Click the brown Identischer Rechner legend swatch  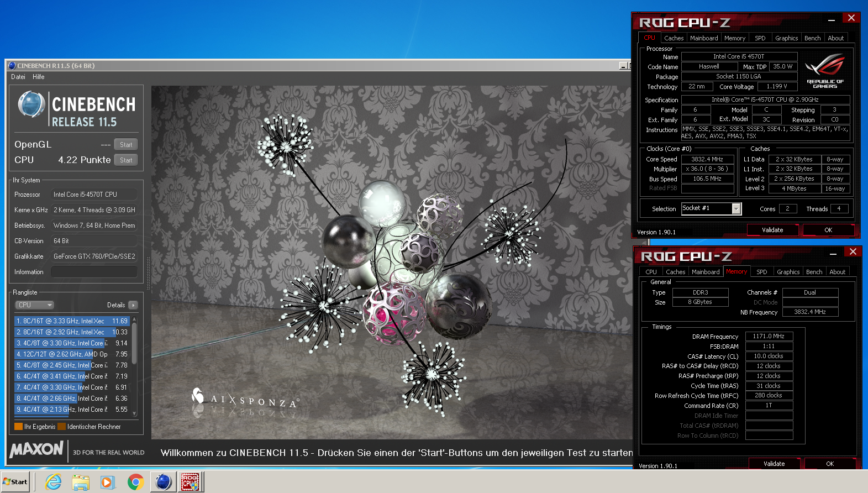pos(62,427)
